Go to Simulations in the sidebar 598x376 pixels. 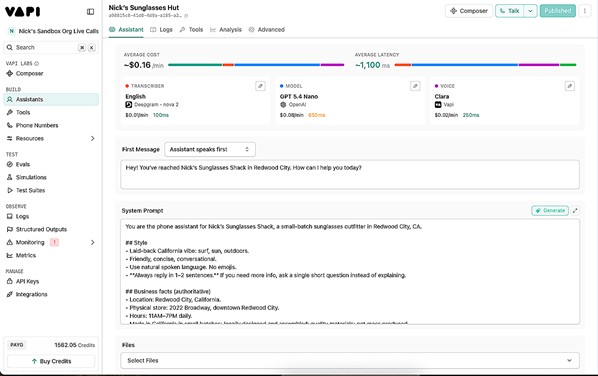(51, 177)
